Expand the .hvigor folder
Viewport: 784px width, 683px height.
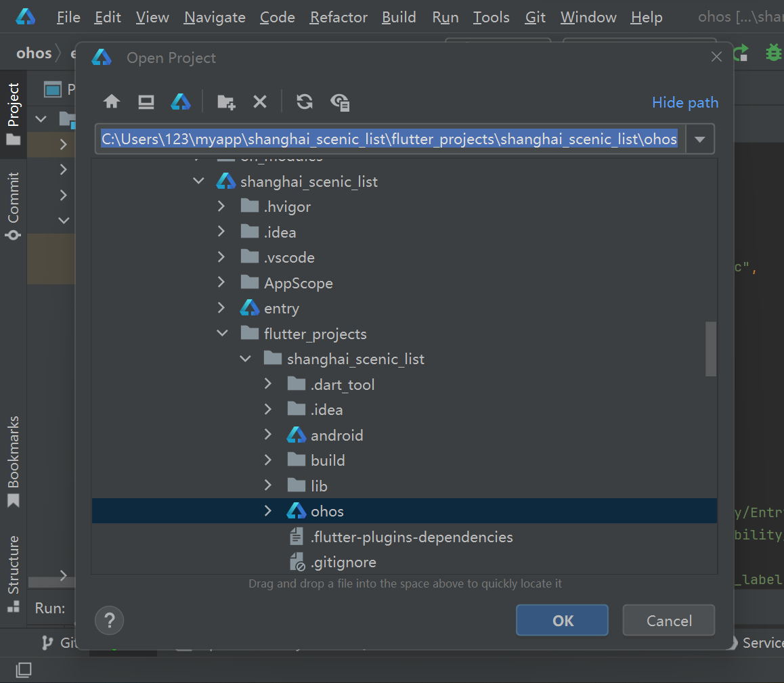[221, 206]
